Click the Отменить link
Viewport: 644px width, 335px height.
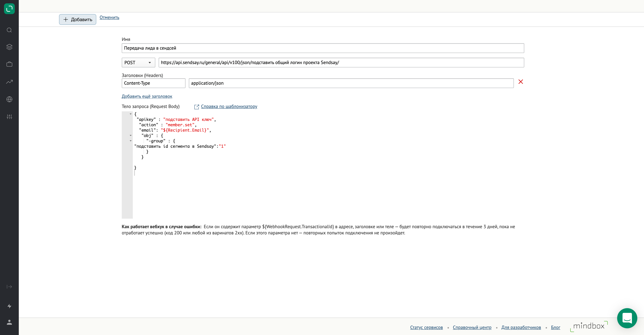[109, 17]
